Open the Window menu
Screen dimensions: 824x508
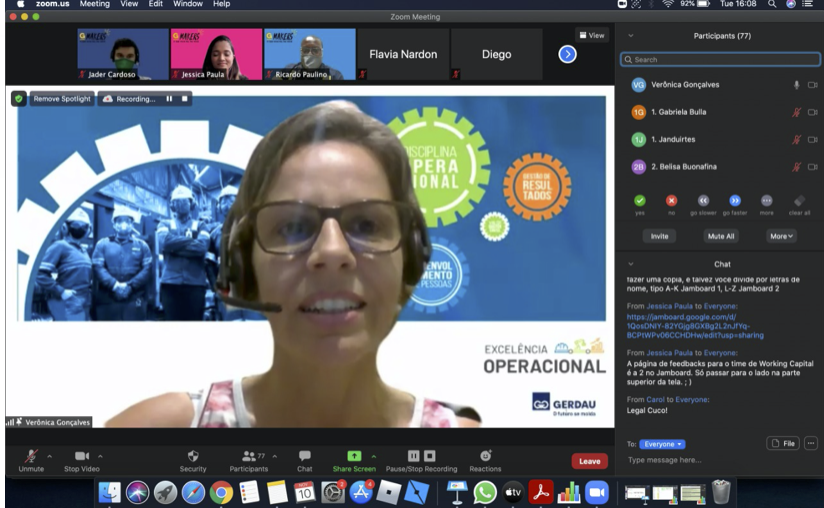188,4
